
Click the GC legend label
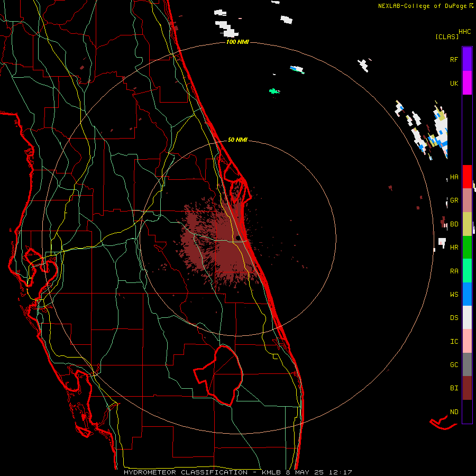(x=454, y=365)
